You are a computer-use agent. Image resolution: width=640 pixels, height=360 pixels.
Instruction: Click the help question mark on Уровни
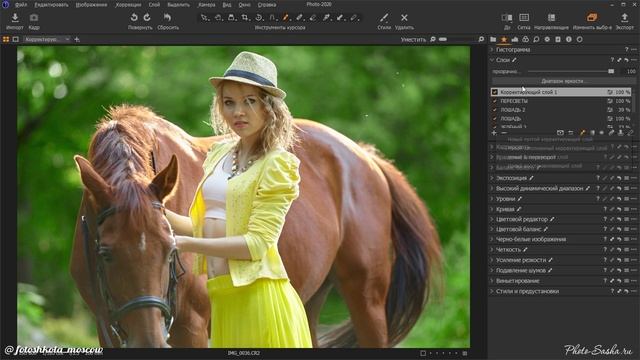point(598,199)
